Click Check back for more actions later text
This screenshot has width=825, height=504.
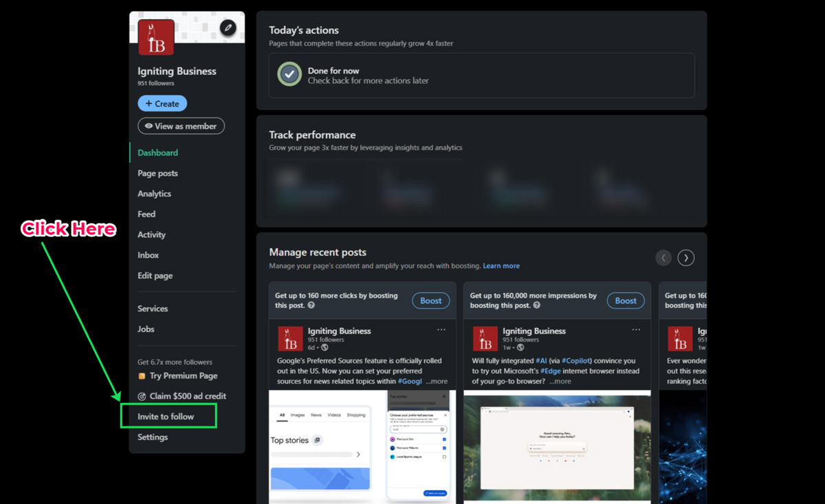tap(368, 80)
